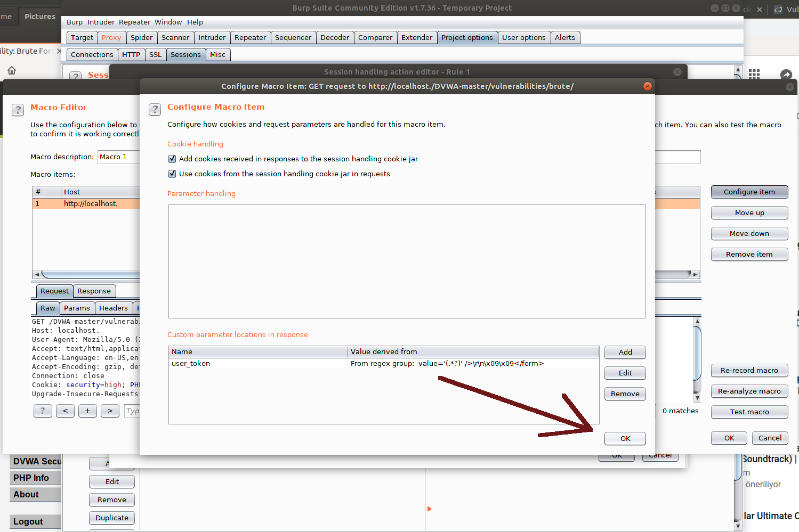The width and height of the screenshot is (799, 532).
Task: Open the Intruder menu in menu bar
Action: pyautogui.click(x=101, y=22)
